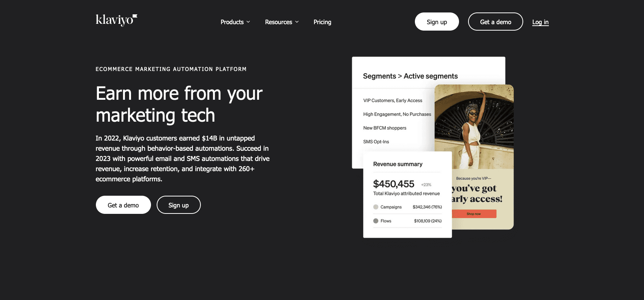Click the 'you've got early access!' text
The image size is (644, 300).
[477, 193]
